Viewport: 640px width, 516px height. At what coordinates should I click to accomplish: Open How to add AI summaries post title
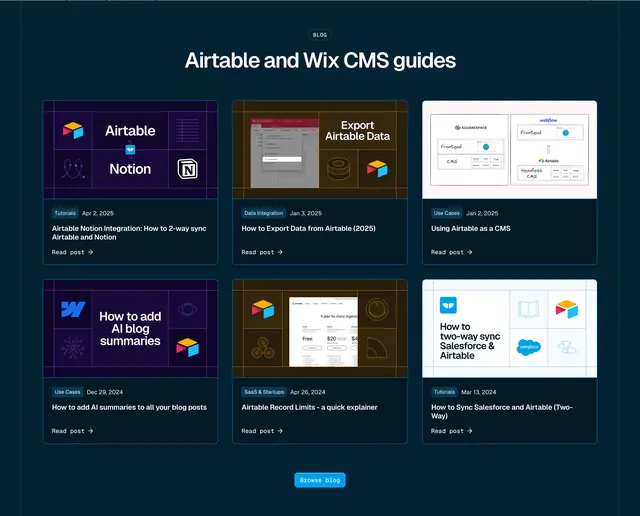[x=129, y=407]
